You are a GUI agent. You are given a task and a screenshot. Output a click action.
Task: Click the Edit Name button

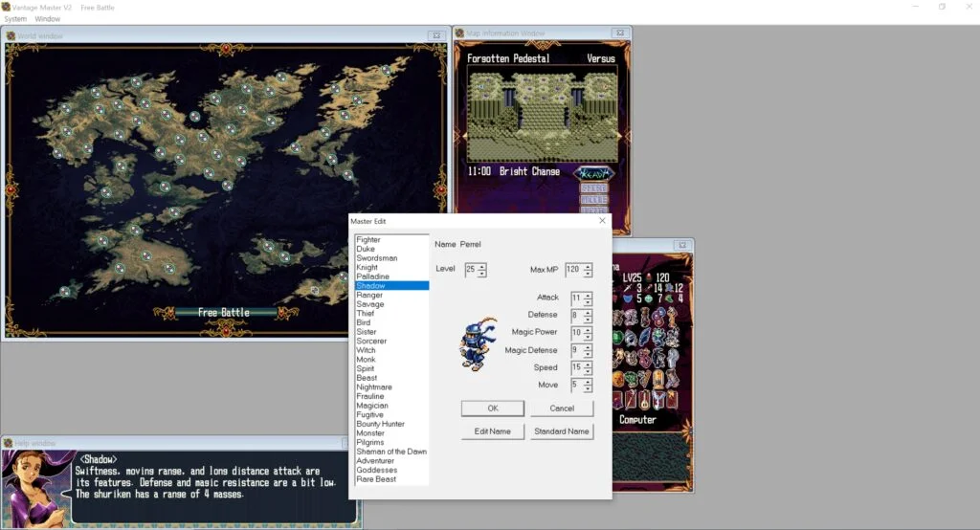point(493,431)
